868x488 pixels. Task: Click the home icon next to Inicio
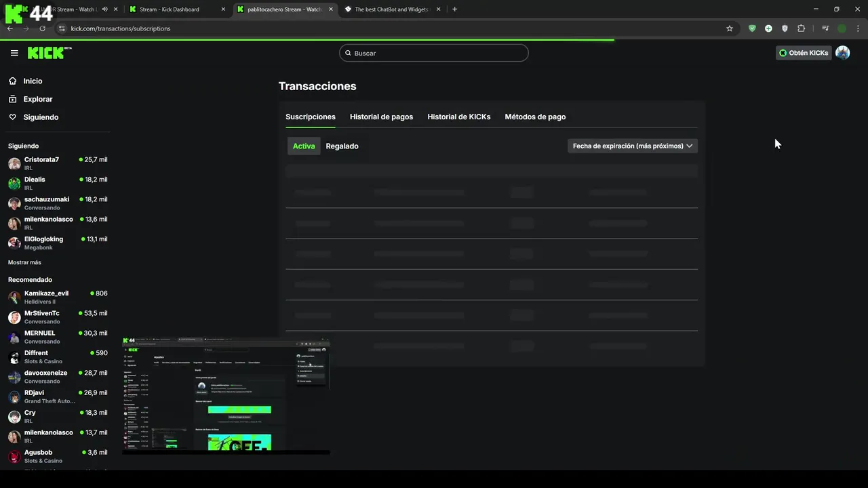(x=13, y=81)
